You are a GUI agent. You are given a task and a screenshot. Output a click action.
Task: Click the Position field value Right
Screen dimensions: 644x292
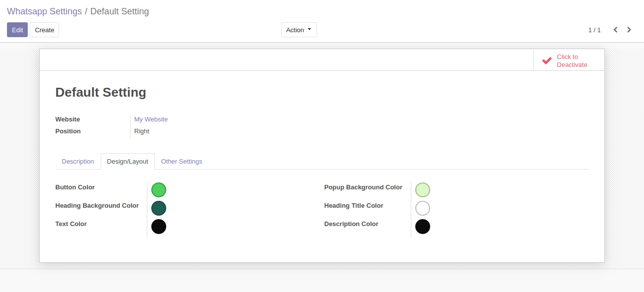[142, 131]
